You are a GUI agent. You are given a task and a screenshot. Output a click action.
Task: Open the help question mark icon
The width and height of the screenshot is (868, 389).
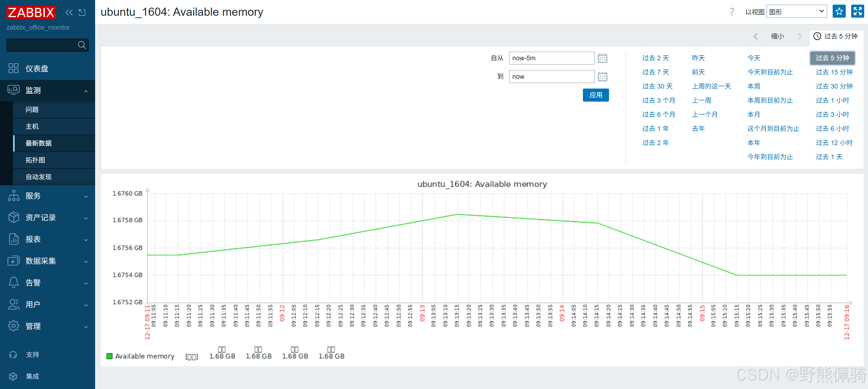(732, 12)
